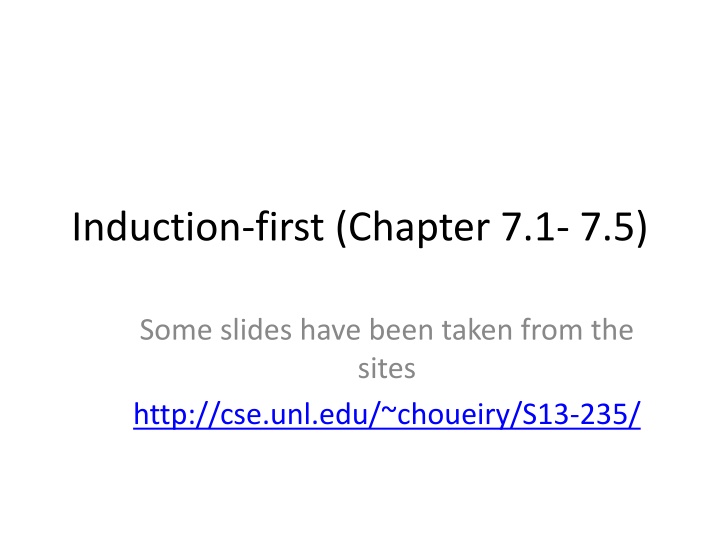Click the subtitle 'Some slides have been taken from the'
720x540 pixels.
tap(386, 330)
